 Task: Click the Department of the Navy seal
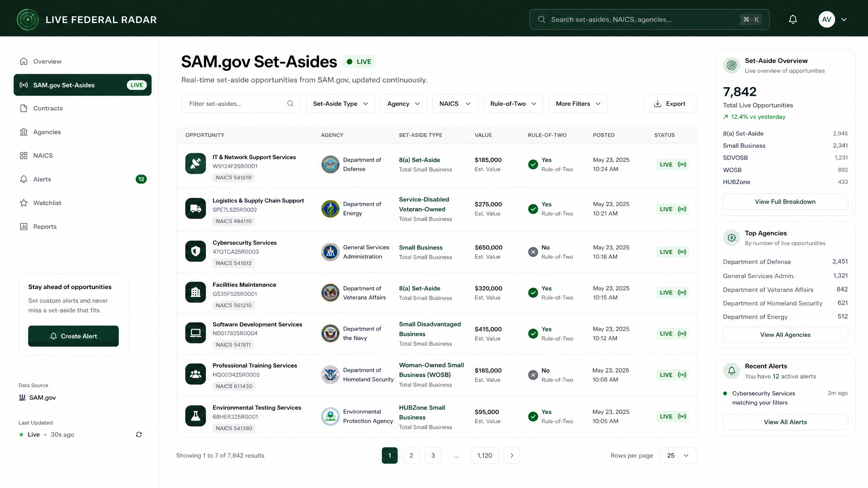pyautogui.click(x=330, y=333)
